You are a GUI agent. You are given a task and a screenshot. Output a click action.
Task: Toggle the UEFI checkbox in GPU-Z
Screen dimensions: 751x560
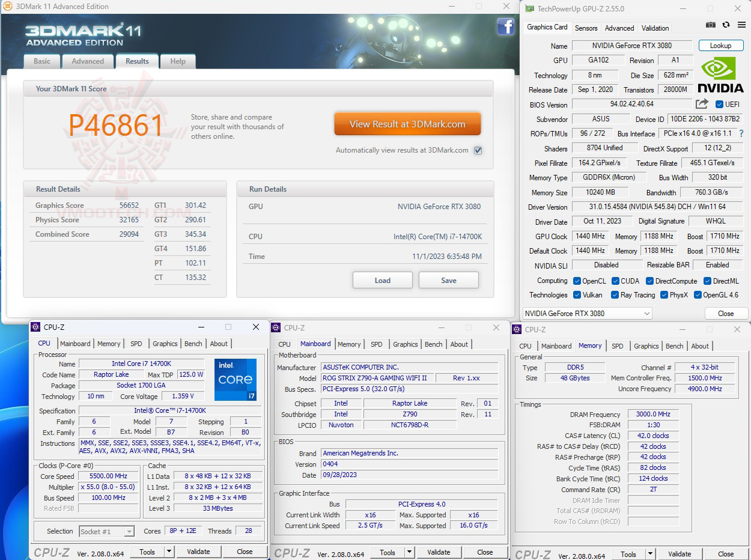pyautogui.click(x=719, y=104)
